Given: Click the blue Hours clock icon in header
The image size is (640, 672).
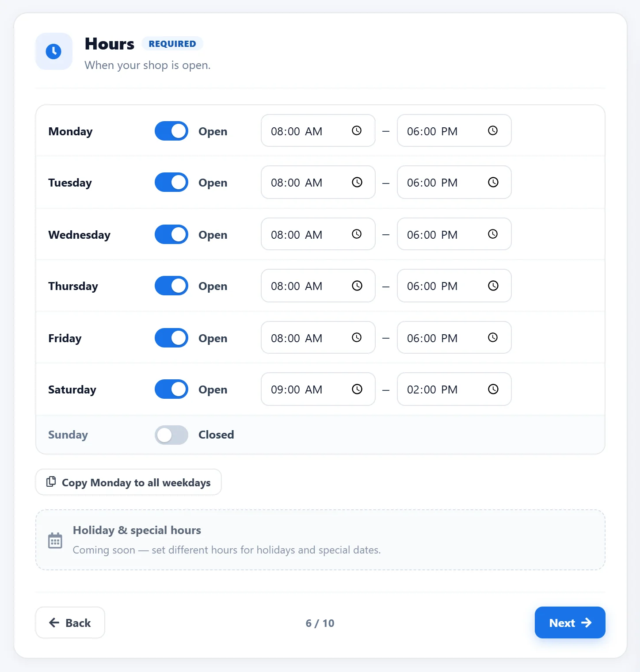Looking at the screenshot, I should click(x=54, y=51).
